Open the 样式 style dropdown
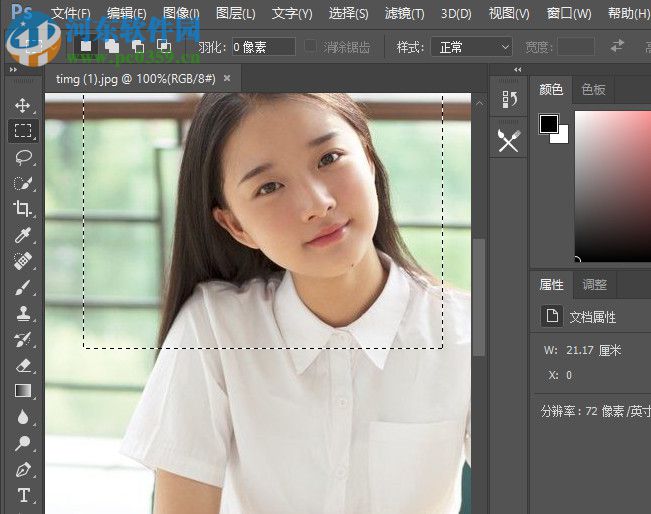651x514 pixels. (472, 47)
